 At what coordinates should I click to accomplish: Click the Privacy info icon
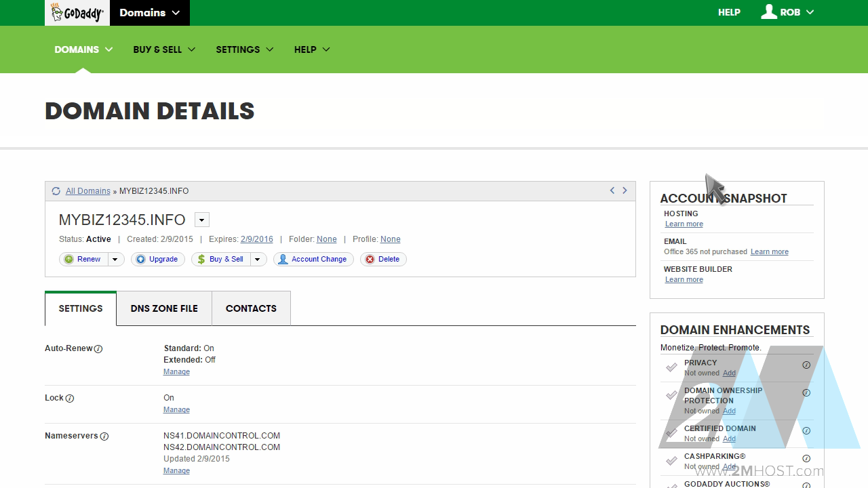pos(806,365)
